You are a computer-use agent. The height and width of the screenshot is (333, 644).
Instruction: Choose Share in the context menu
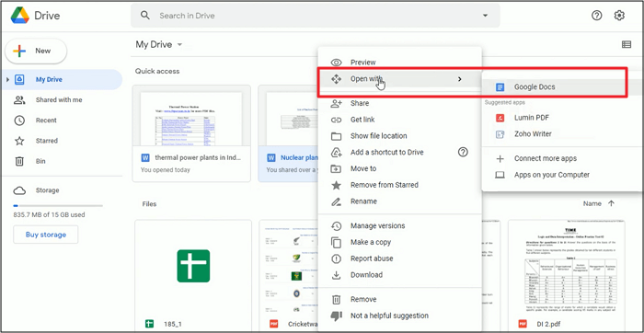399,103
